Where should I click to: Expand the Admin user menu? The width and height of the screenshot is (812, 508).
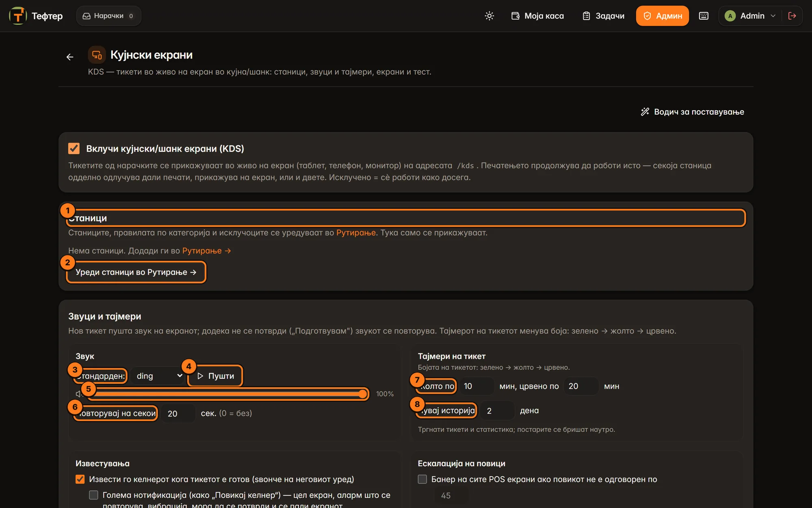click(x=750, y=16)
